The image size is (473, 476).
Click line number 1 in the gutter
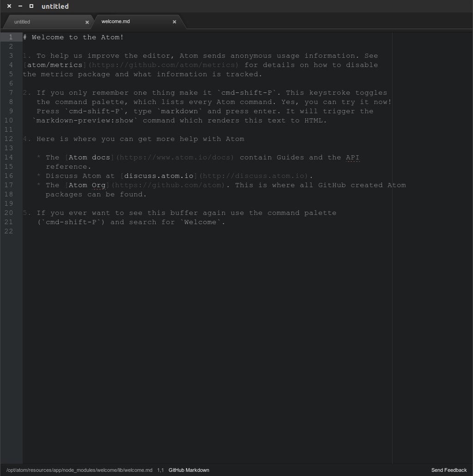[11, 37]
